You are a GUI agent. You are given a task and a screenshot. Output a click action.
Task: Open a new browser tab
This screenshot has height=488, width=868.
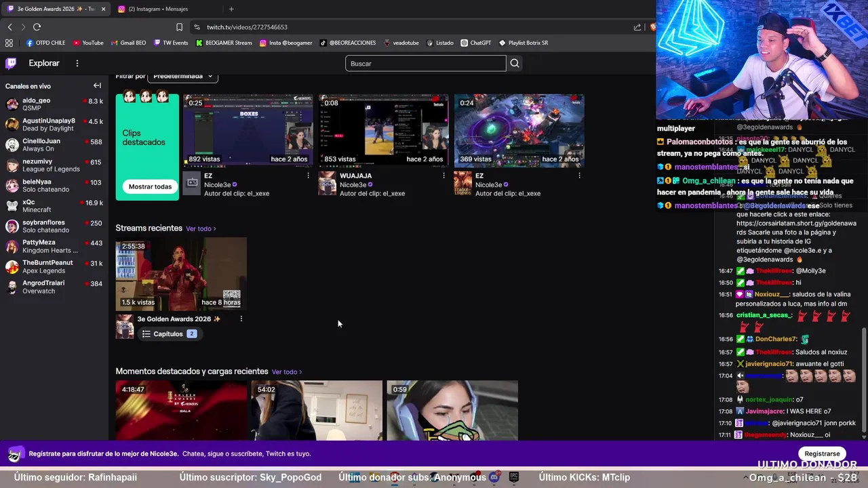point(231,9)
